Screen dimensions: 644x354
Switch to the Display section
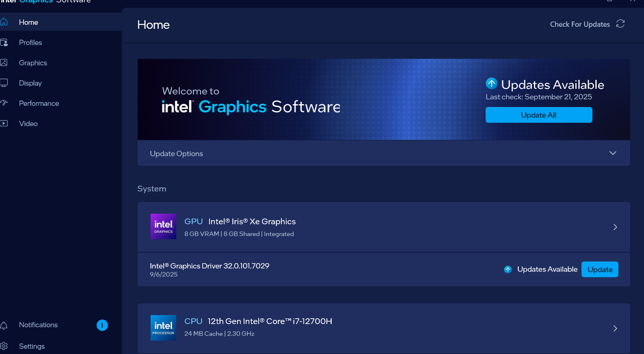(30, 83)
